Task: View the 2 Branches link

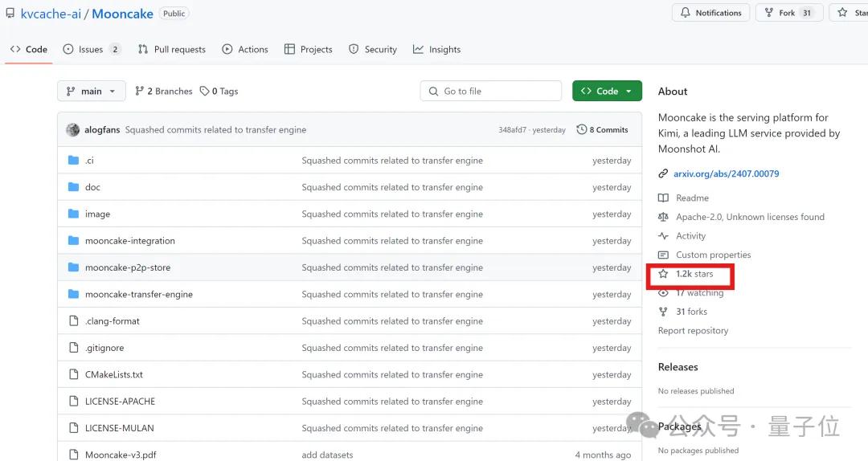Action: [164, 92]
